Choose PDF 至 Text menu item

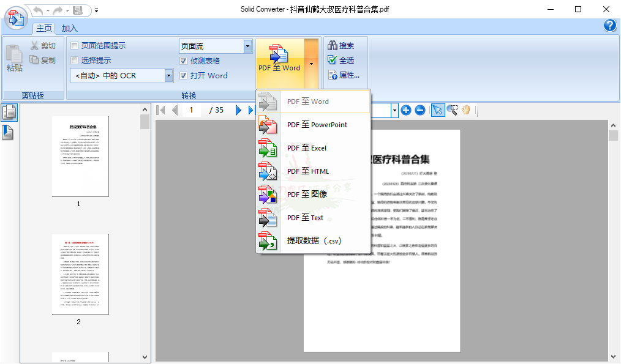click(x=314, y=218)
